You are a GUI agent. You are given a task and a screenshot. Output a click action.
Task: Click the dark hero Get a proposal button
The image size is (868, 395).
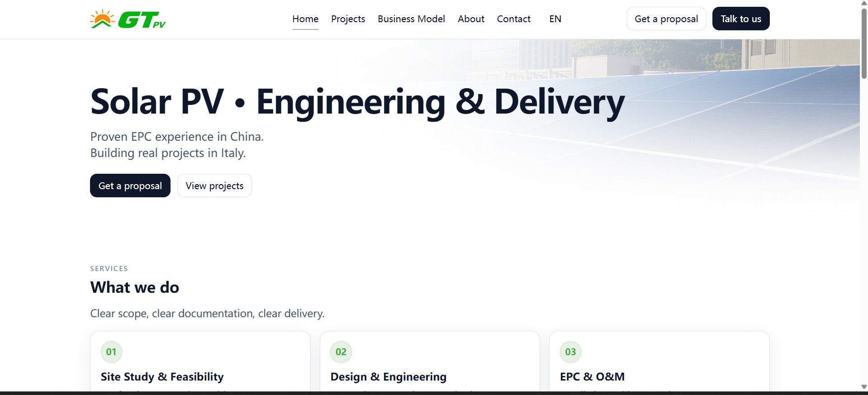(130, 186)
